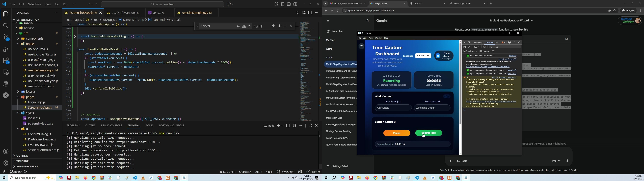This screenshot has height=181, width=644.
Task: Click the DevTools inspect element picker icon
Action: point(465,43)
